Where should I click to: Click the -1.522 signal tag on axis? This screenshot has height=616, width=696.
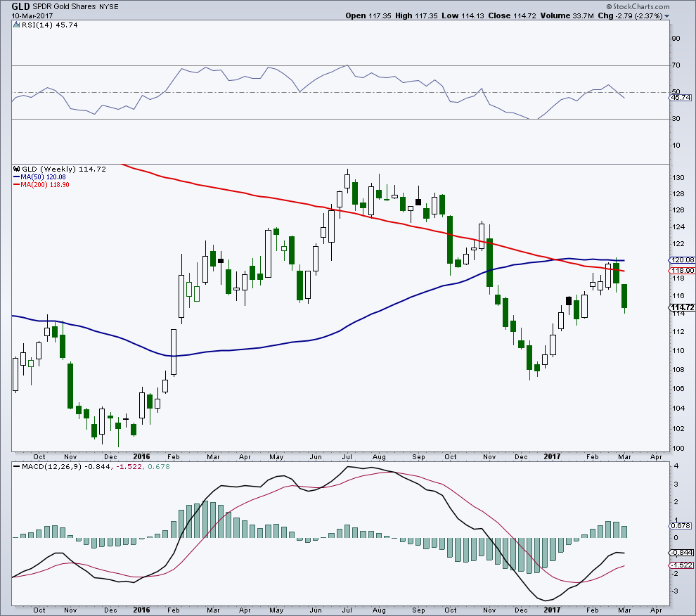[682, 565]
